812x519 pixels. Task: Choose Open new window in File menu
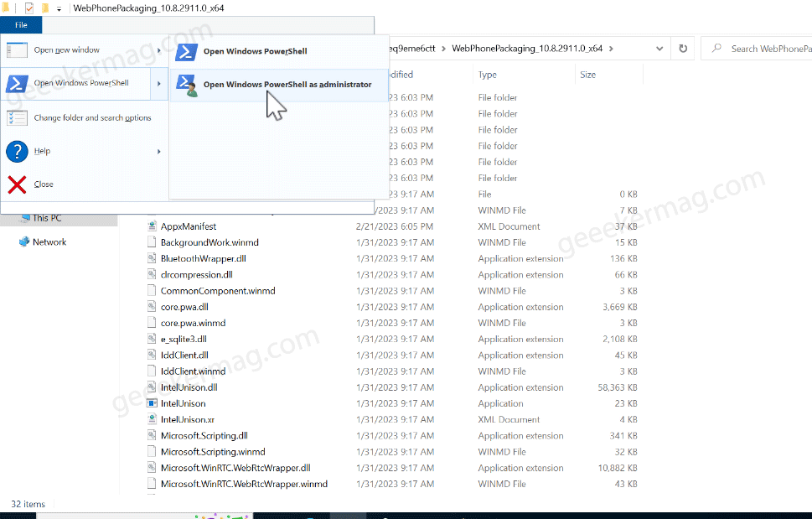tap(85, 50)
